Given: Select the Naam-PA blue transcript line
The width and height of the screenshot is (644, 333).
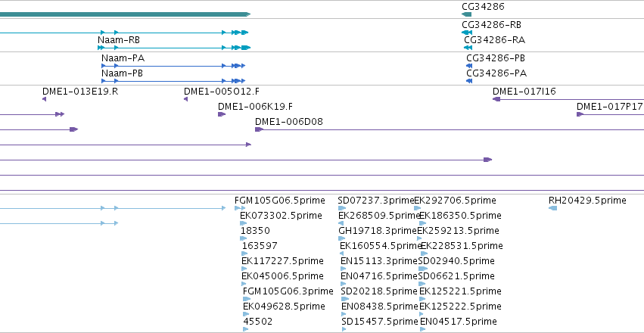Looking at the screenshot, I should point(173,66).
